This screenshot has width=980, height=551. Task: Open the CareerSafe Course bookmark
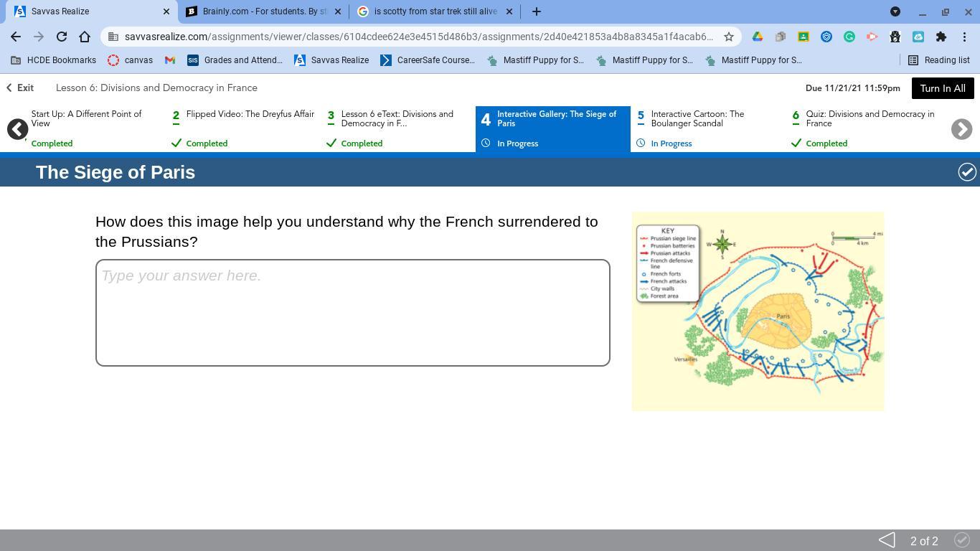pos(428,60)
